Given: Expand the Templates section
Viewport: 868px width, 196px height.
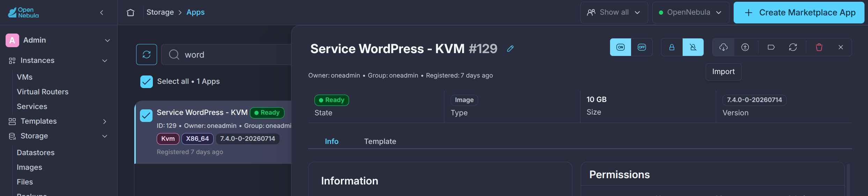Looking at the screenshot, I should [x=105, y=122].
